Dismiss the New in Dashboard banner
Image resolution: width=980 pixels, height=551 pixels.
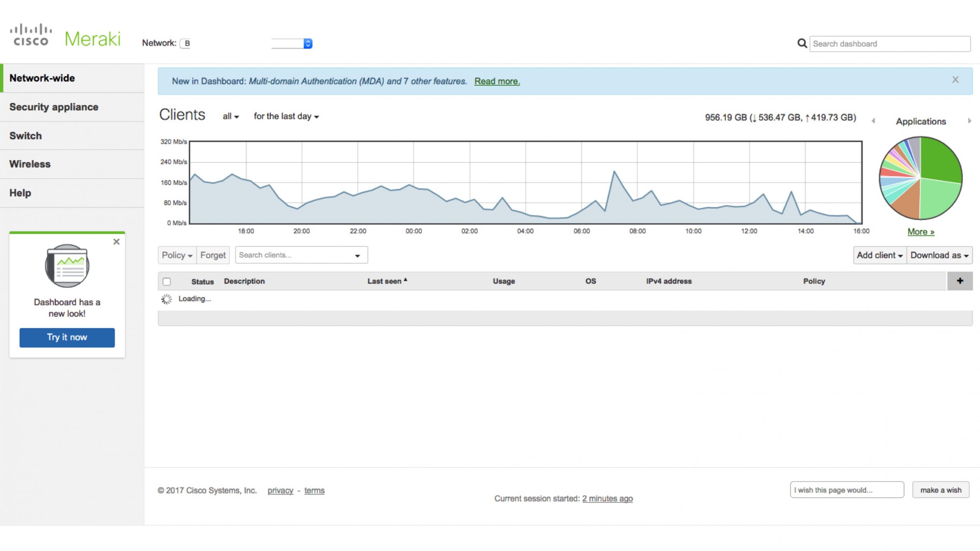coord(955,80)
